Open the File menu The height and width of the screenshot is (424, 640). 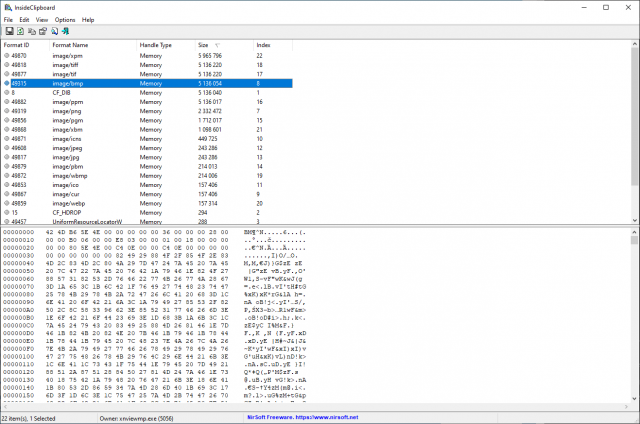coord(8,20)
